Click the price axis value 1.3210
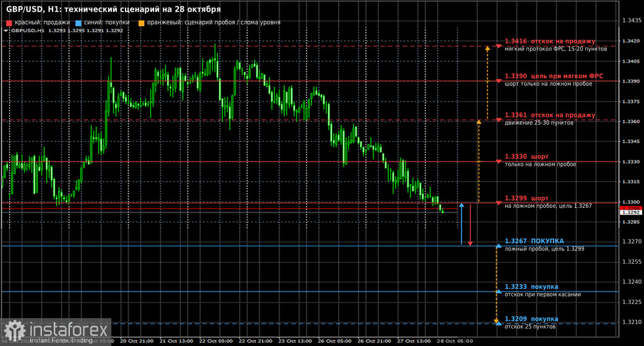Screen dimensions: 644x346 tap(632, 322)
